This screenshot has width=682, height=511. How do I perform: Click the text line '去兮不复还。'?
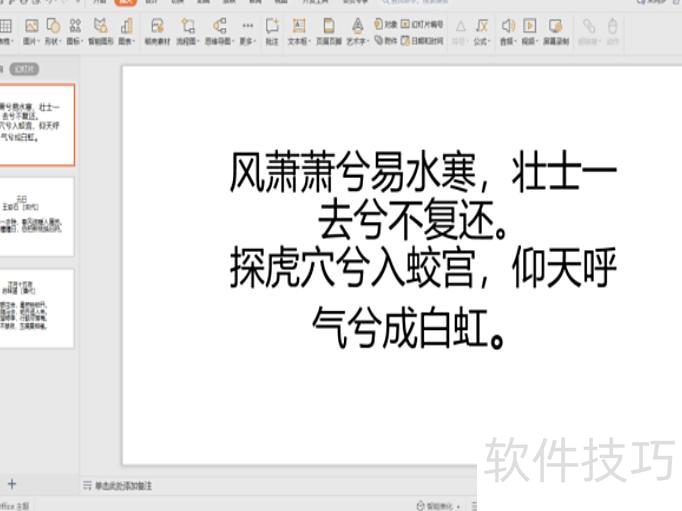click(x=413, y=220)
